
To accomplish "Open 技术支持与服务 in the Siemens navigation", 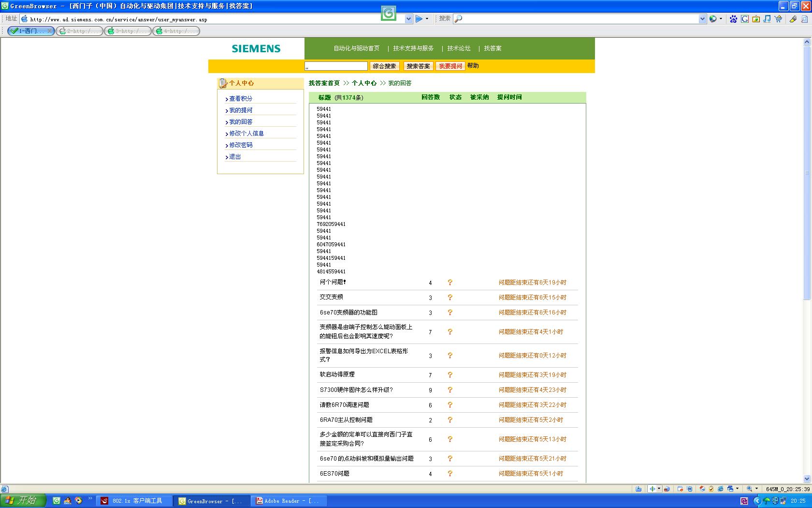I will (413, 48).
